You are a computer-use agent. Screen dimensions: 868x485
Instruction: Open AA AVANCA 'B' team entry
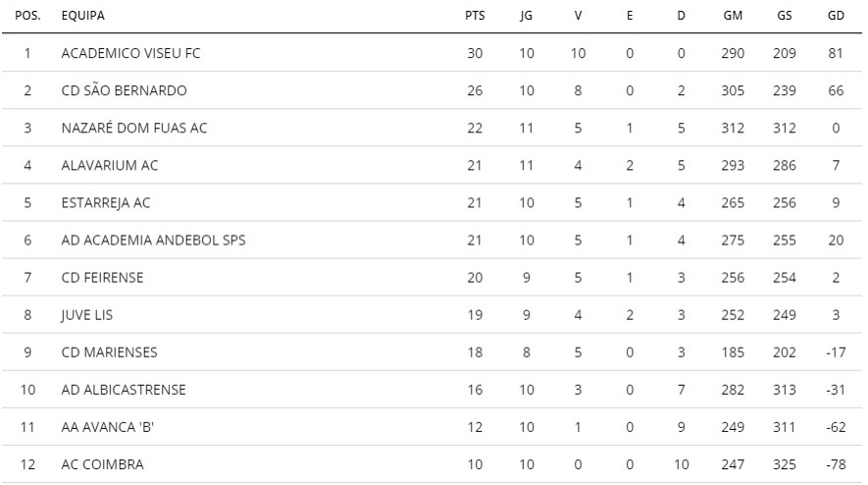(107, 427)
